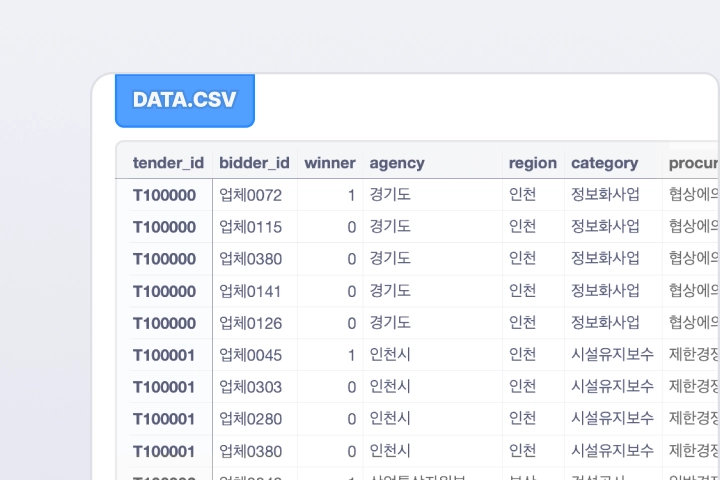Select the winner column header
This screenshot has width=720, height=480.
point(329,163)
